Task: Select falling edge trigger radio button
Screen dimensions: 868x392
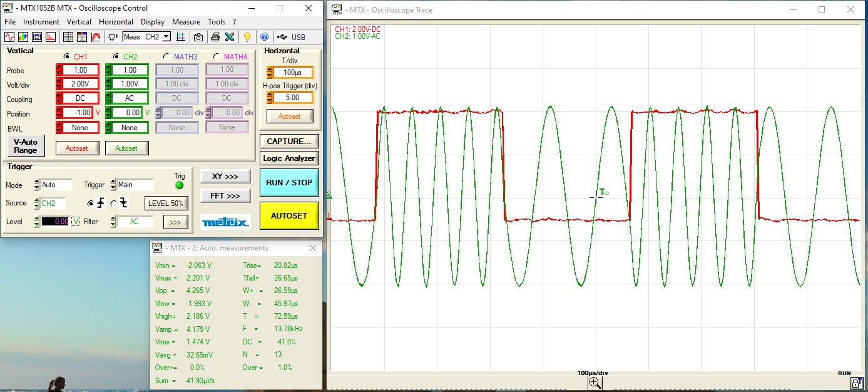Action: pyautogui.click(x=113, y=203)
